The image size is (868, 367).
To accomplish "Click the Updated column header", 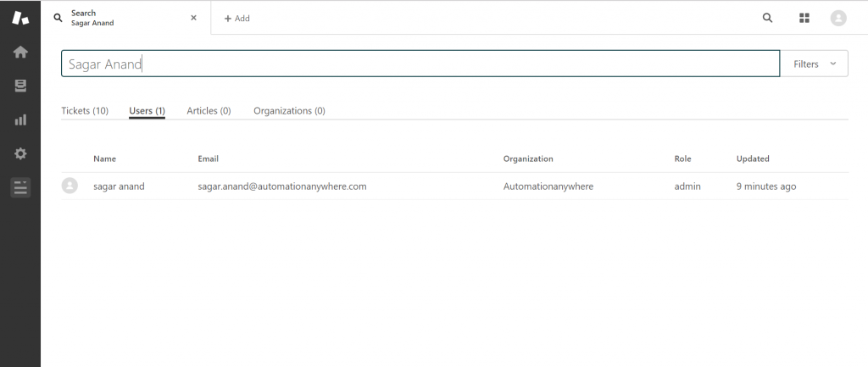I will [753, 158].
